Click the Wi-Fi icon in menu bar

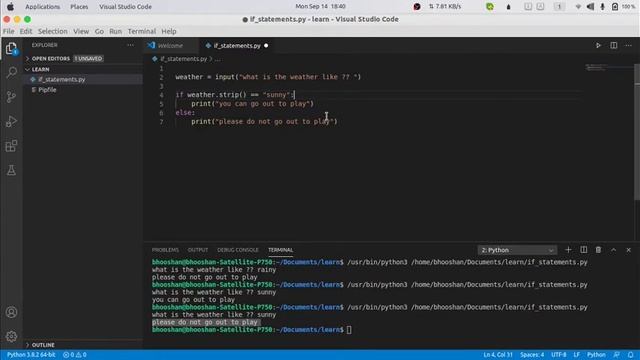[578, 7]
